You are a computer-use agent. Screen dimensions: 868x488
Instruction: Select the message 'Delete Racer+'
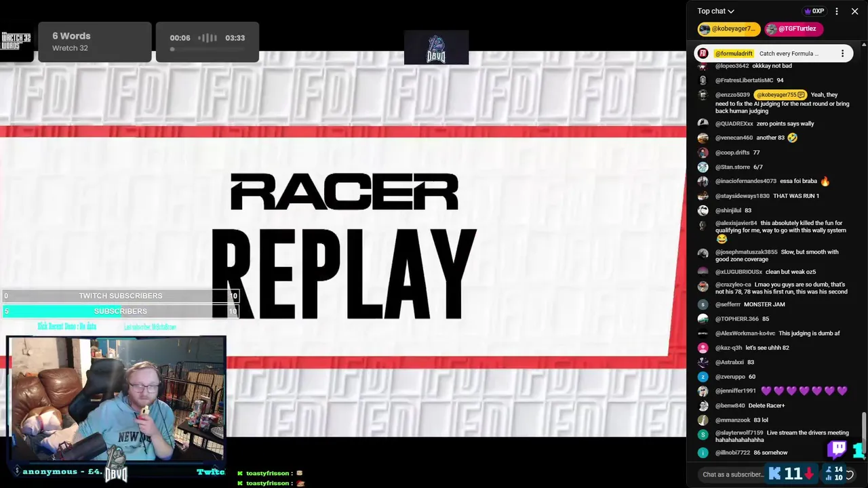(x=767, y=406)
